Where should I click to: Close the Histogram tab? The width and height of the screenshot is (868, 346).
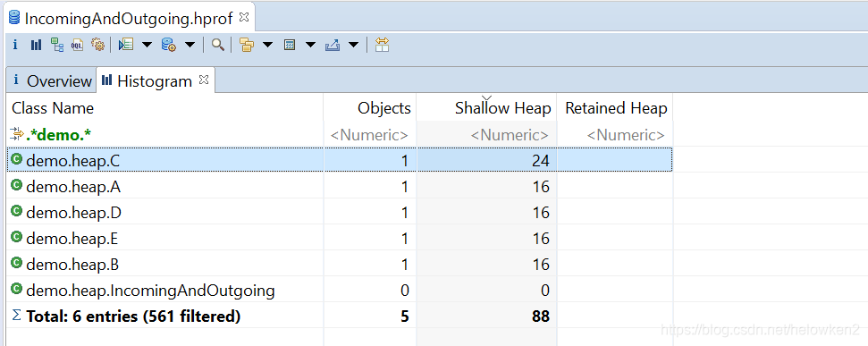[204, 80]
